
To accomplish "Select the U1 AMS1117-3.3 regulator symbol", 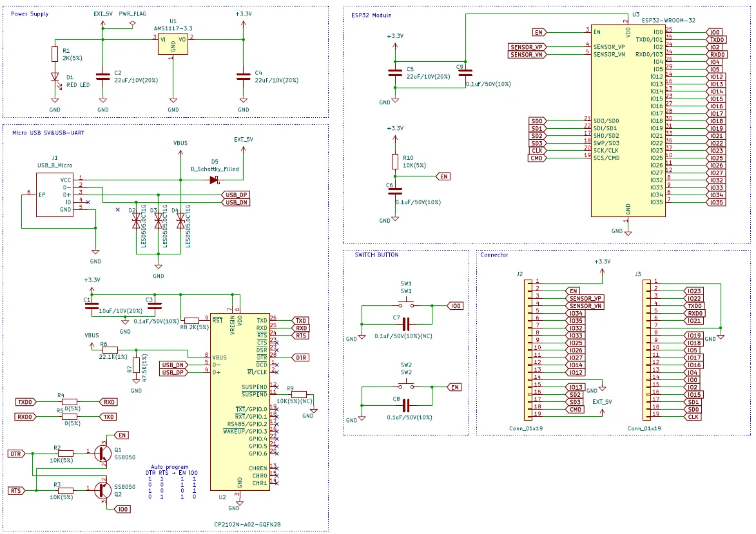I will [x=173, y=43].
